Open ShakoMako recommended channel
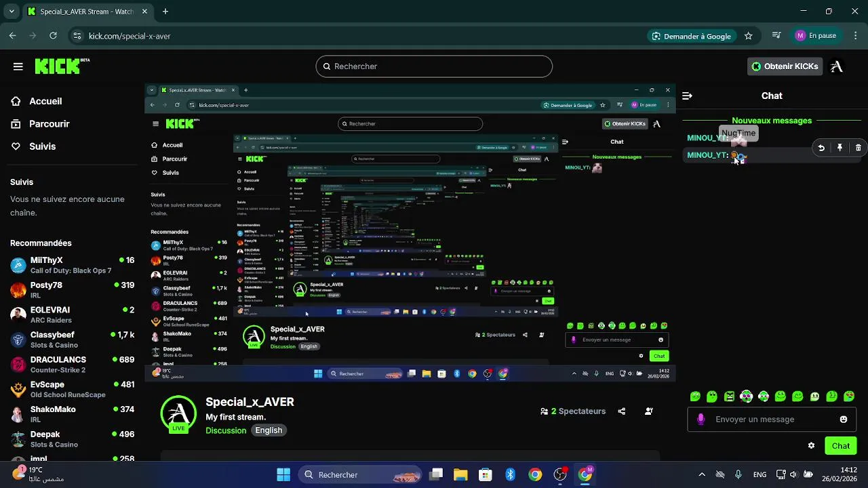 [73, 414]
